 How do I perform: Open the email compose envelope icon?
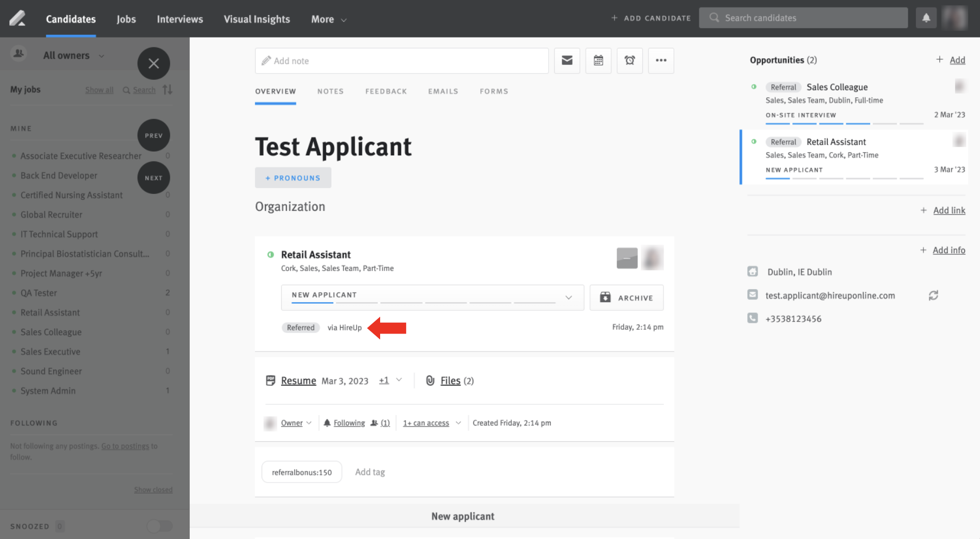pyautogui.click(x=567, y=60)
